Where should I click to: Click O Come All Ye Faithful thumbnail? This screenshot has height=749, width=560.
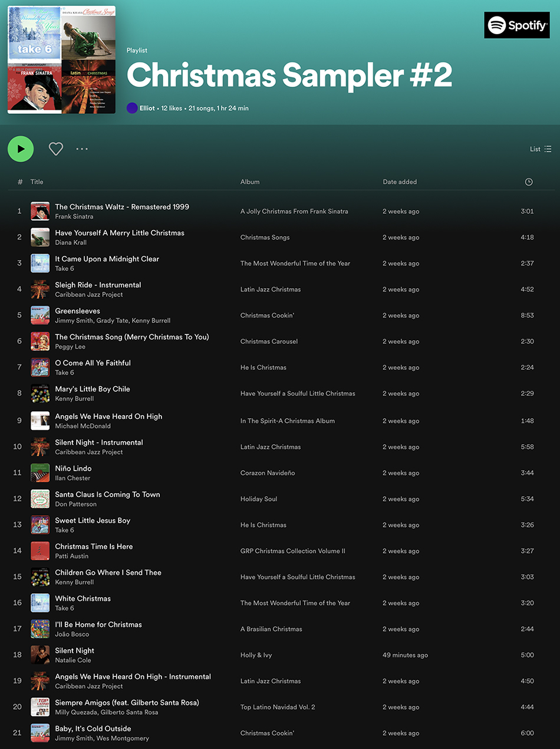coord(40,367)
